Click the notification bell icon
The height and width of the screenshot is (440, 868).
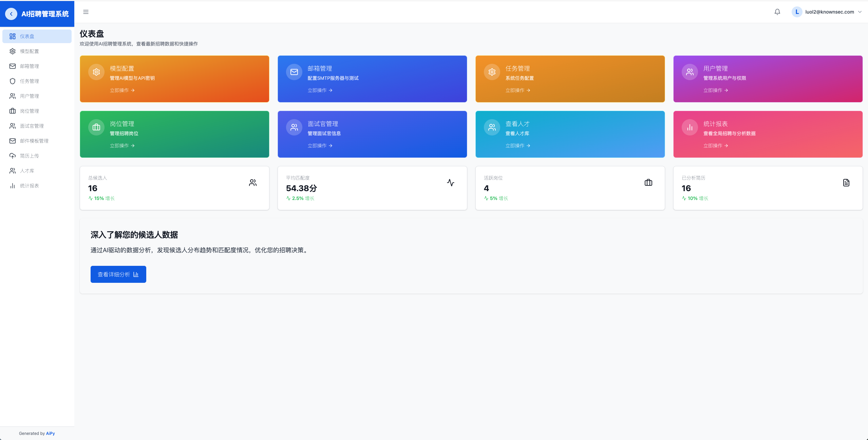click(777, 12)
